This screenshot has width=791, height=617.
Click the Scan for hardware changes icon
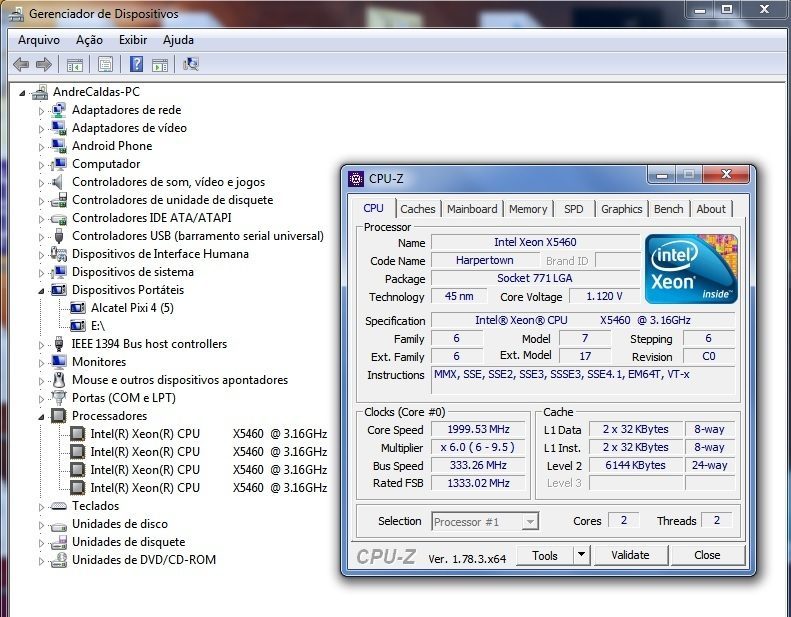[191, 64]
